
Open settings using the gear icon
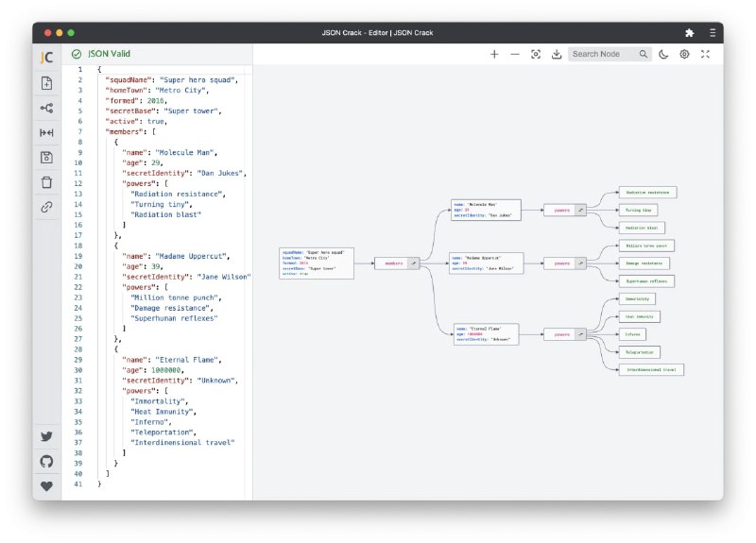tap(684, 55)
